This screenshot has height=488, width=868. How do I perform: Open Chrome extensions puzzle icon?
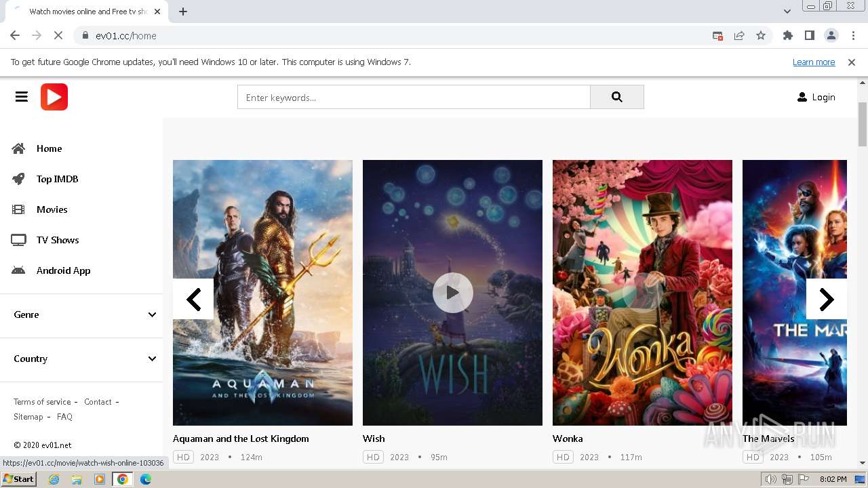pyautogui.click(x=787, y=36)
